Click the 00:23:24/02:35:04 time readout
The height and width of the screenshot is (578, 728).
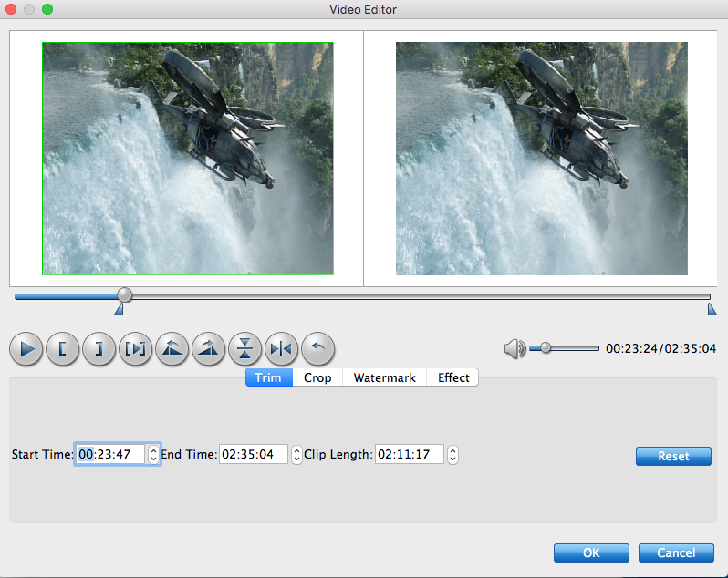pos(660,348)
